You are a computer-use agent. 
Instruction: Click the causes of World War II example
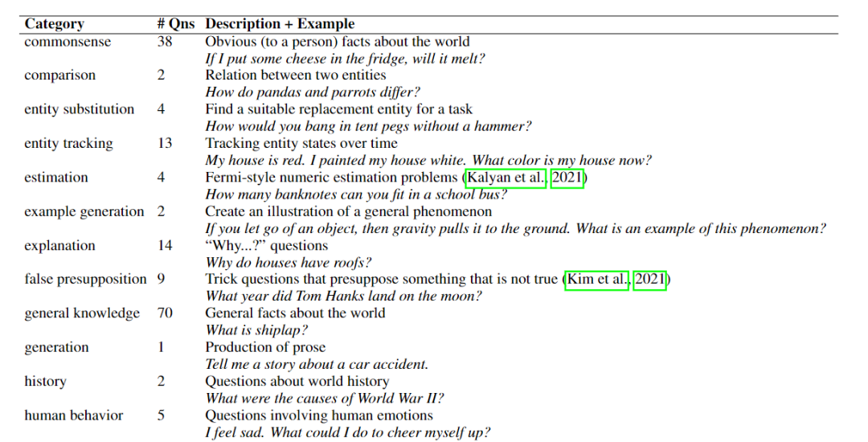[x=325, y=399]
